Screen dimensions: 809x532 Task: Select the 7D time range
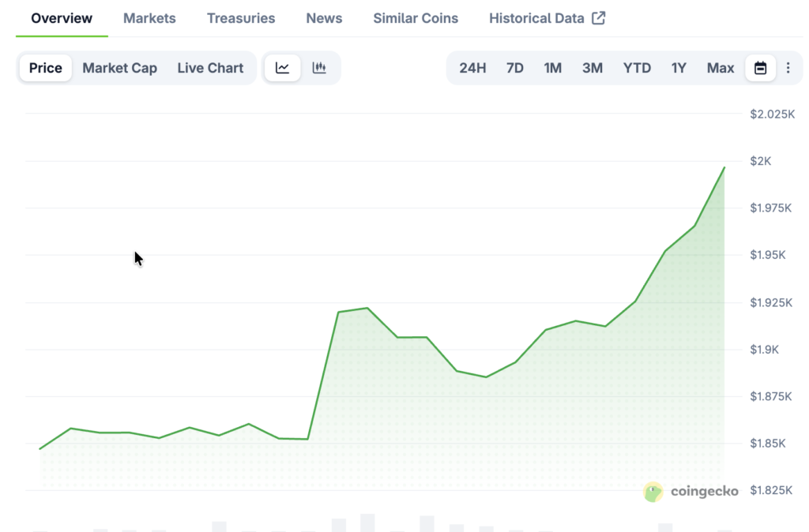[514, 68]
